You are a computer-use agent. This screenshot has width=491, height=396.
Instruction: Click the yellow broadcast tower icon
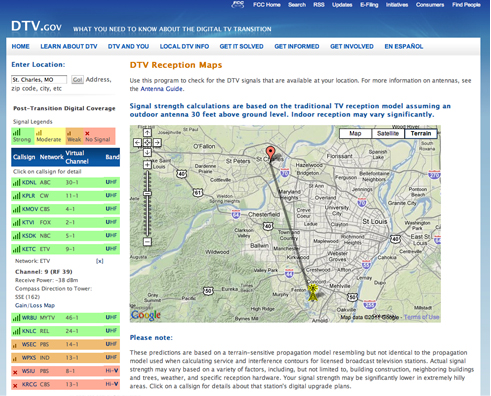coord(313,292)
